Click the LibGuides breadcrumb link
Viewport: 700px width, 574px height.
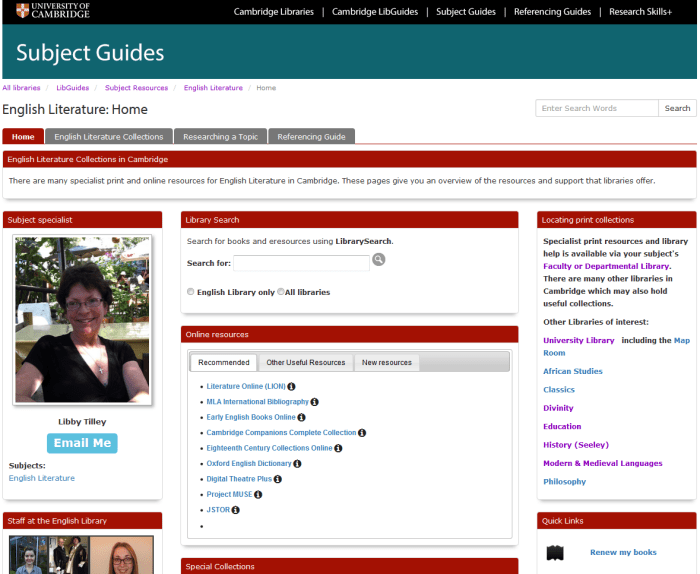(x=73, y=88)
